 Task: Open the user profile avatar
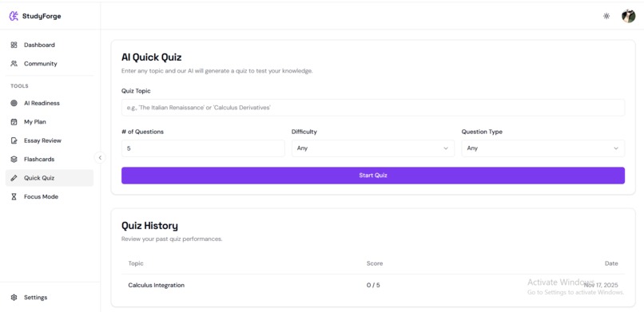(628, 16)
